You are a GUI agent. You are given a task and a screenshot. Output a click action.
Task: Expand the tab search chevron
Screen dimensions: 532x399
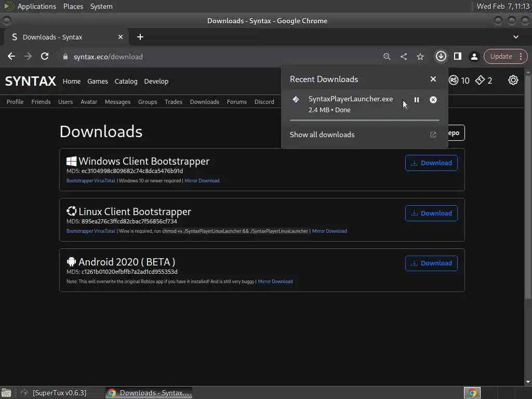[x=516, y=37]
